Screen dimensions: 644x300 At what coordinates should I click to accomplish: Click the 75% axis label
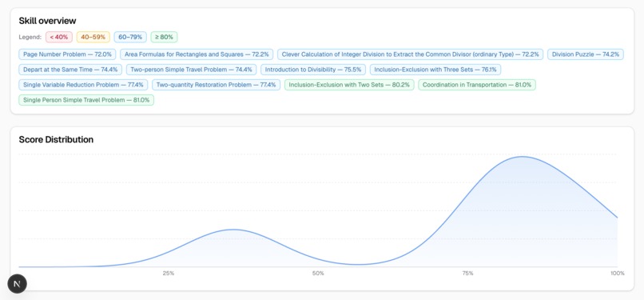click(x=467, y=273)
